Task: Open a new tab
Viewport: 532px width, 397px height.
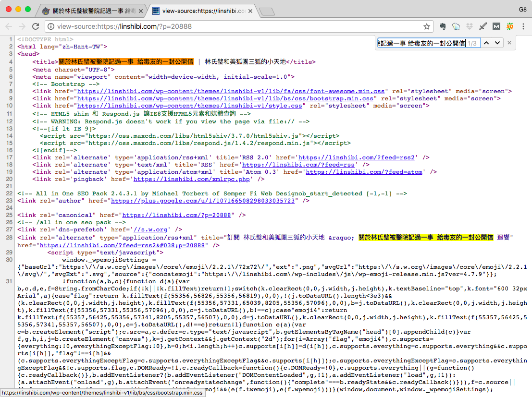Action: pyautogui.click(x=267, y=12)
